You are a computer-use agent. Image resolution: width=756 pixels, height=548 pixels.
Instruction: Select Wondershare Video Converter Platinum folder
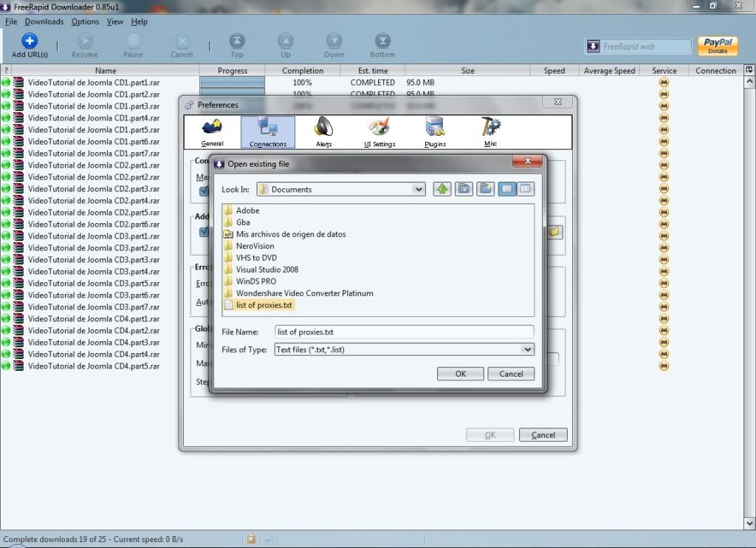(x=299, y=293)
